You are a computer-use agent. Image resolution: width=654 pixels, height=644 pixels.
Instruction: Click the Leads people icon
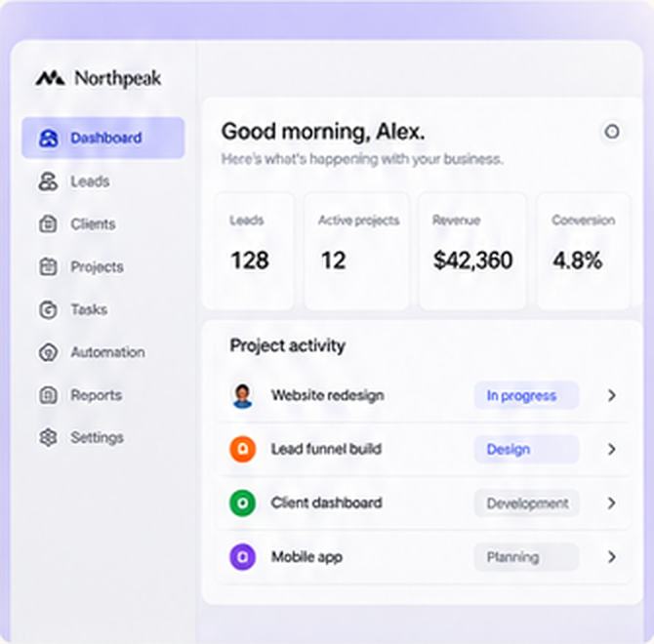[x=48, y=181]
